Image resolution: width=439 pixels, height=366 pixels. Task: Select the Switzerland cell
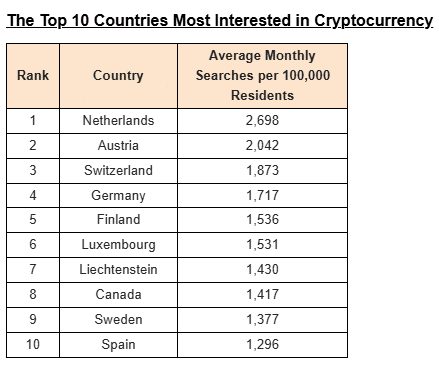118,170
